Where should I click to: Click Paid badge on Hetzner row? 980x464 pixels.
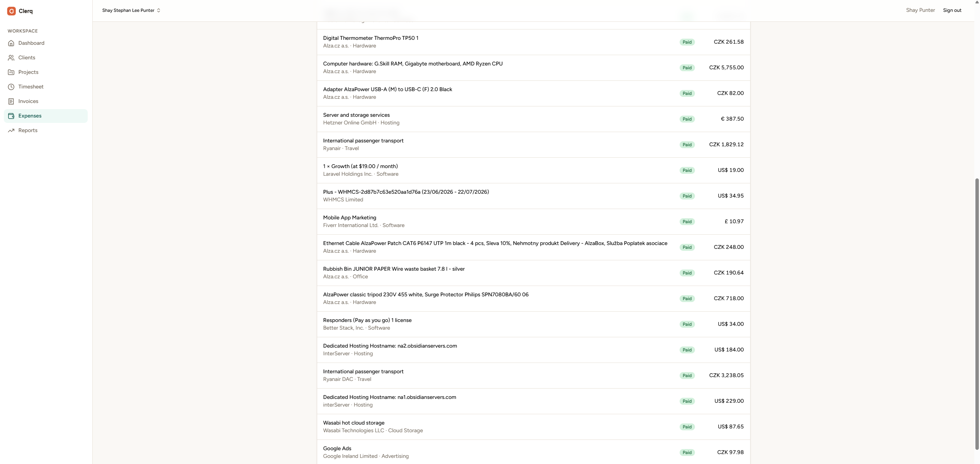tap(687, 119)
